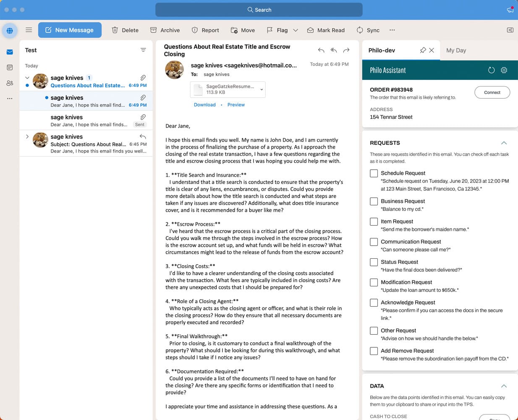Open the Flag dropdown arrow
Screen dimensions: 518x420
click(296, 30)
